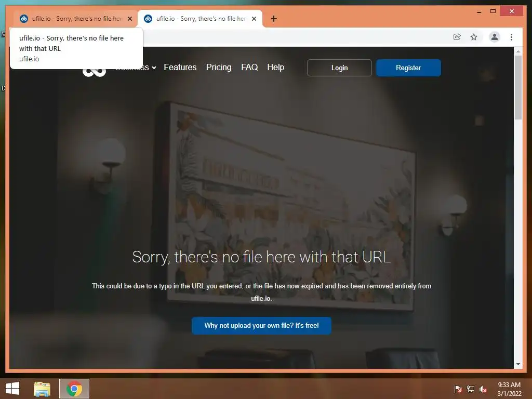Viewport: 532px width, 399px height.
Task: Click the page scrollbar up arrow
Action: coord(518,51)
